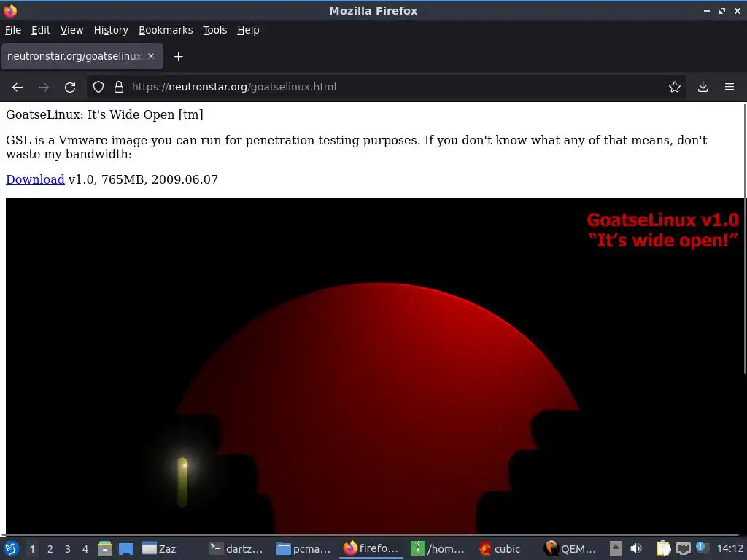Open the clipboard manager tray icon

(663, 548)
